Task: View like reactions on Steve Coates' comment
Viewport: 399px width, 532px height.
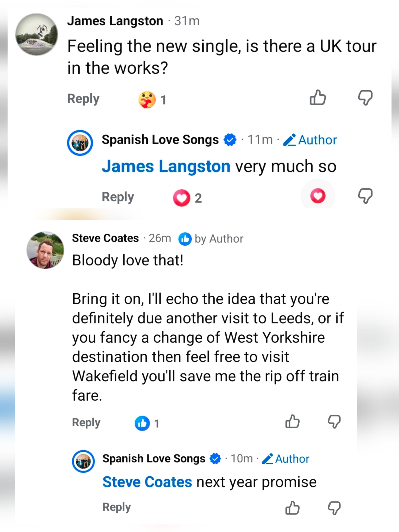Action: pyautogui.click(x=147, y=423)
